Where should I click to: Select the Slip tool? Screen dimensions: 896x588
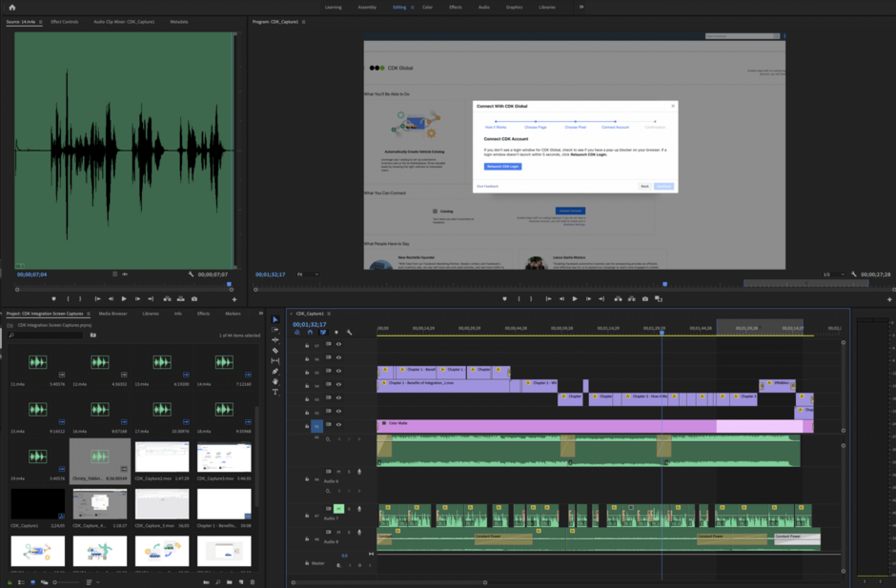coord(275,360)
